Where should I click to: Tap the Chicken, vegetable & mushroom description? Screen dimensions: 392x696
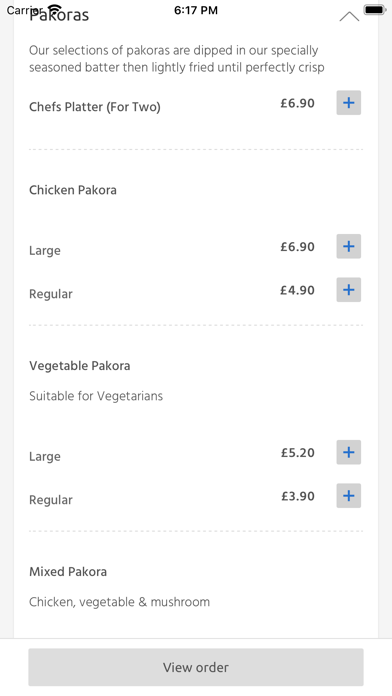(x=119, y=602)
